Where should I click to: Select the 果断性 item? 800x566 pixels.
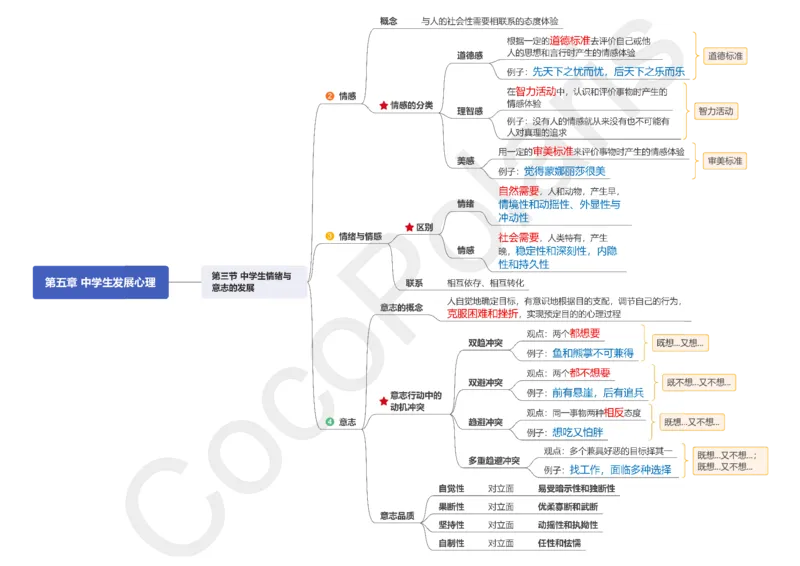click(x=451, y=506)
